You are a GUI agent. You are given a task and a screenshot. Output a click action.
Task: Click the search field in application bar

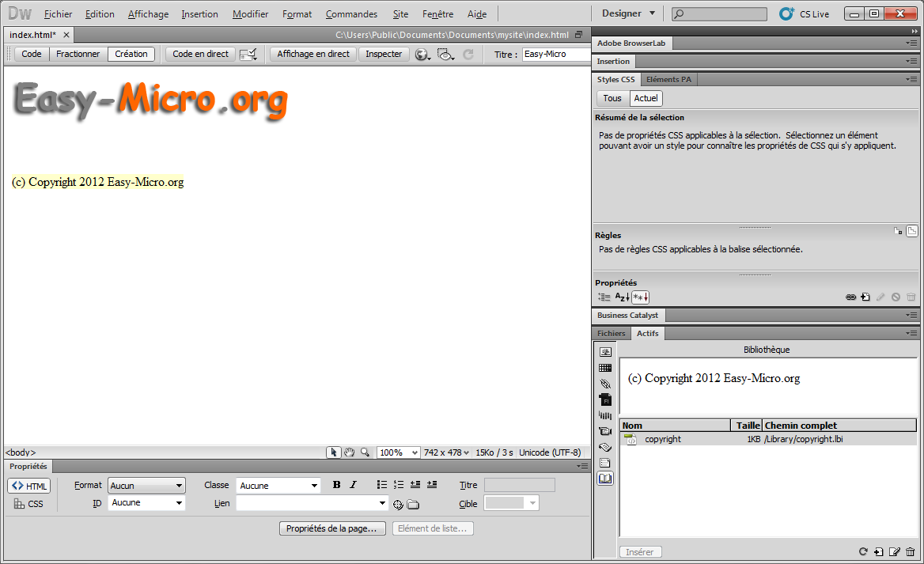click(720, 13)
